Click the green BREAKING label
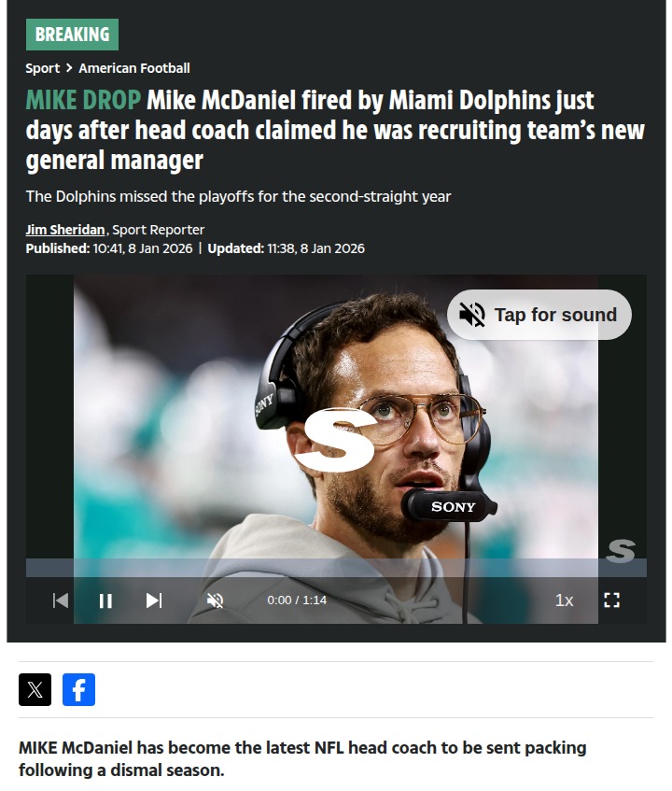This screenshot has height=791, width=672. pos(72,35)
